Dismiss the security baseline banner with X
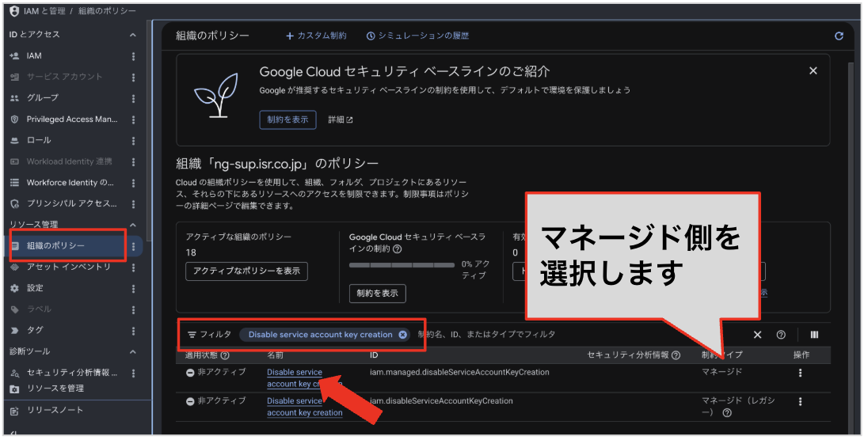This screenshot has height=440, width=868. click(813, 71)
